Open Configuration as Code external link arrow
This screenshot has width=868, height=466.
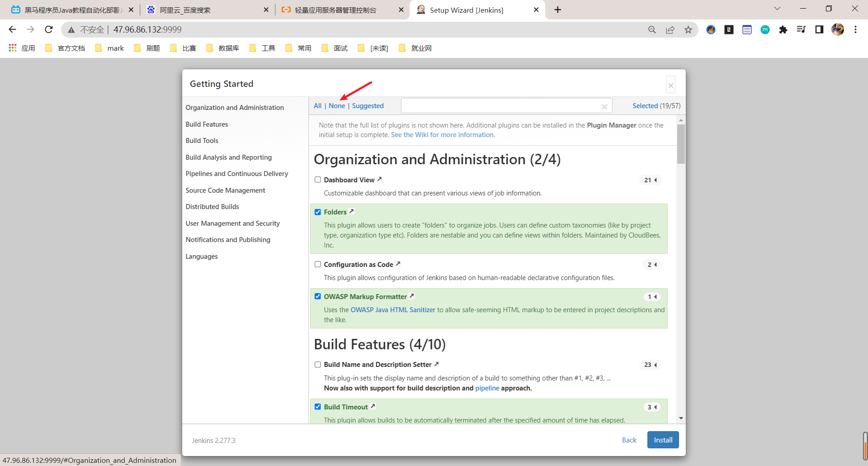pos(398,264)
